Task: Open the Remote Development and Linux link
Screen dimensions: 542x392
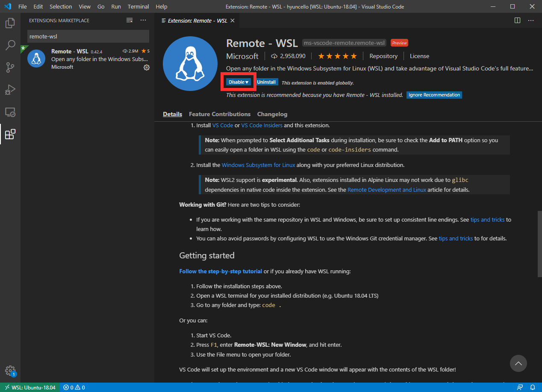Action: click(x=387, y=190)
